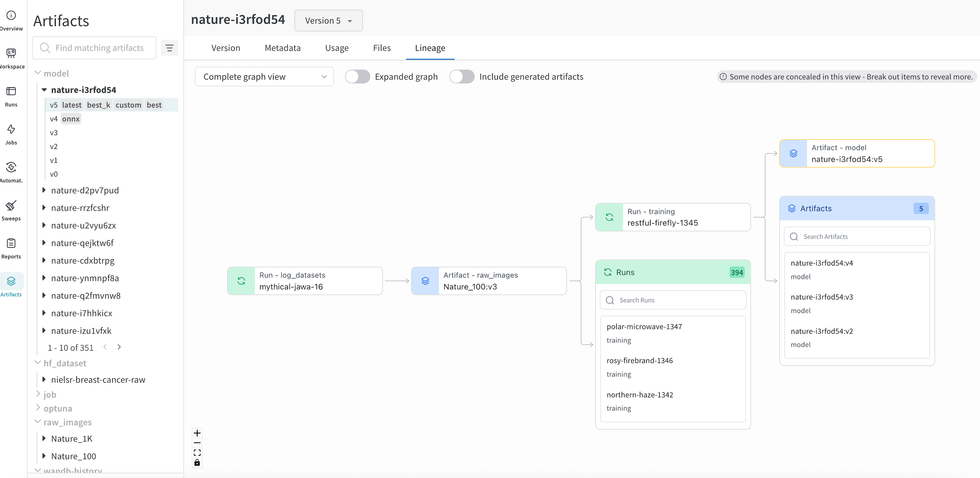Image resolution: width=980 pixels, height=478 pixels.
Task: Lock the graph canvas
Action: [x=197, y=463]
